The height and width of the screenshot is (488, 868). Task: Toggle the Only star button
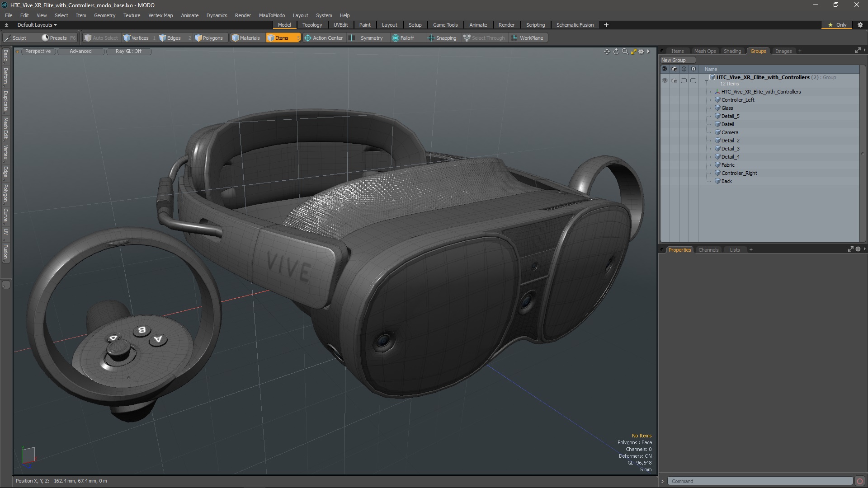[837, 25]
